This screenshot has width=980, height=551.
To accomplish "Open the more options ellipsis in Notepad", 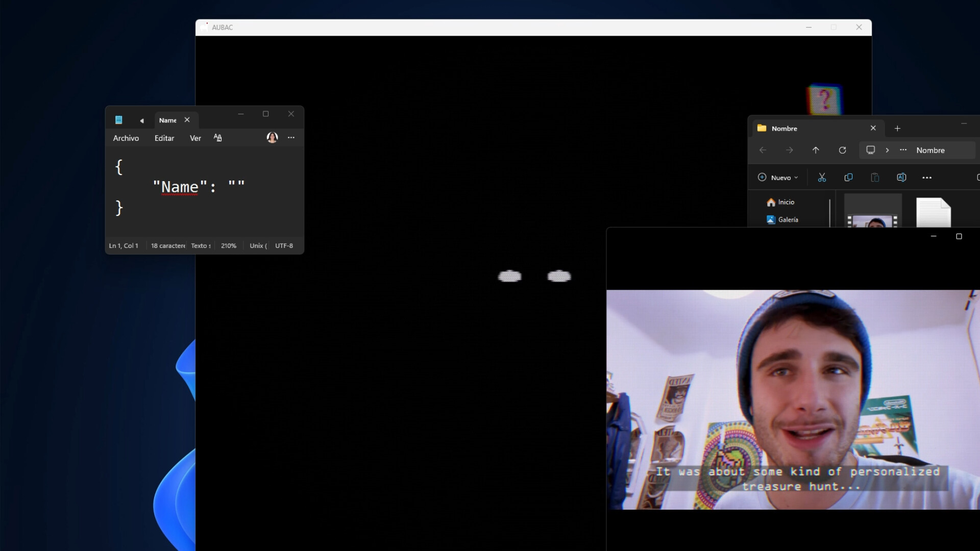I will tap(291, 137).
